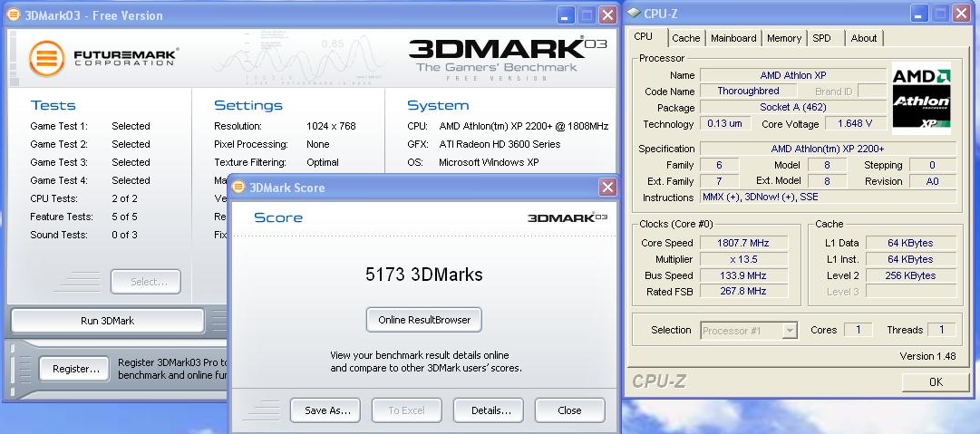This screenshot has width=980, height=434.
Task: Click the To Excel button
Action: point(407,410)
